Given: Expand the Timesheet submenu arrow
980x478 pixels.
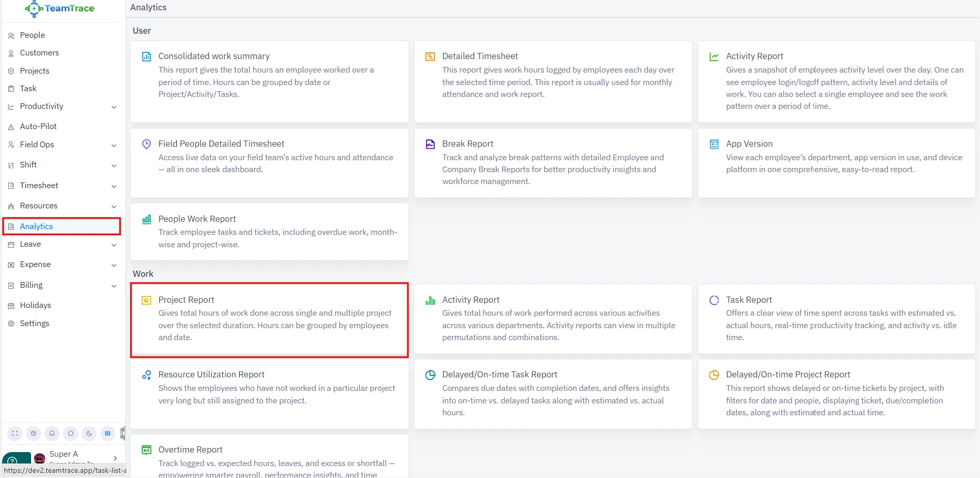Looking at the screenshot, I should 114,187.
